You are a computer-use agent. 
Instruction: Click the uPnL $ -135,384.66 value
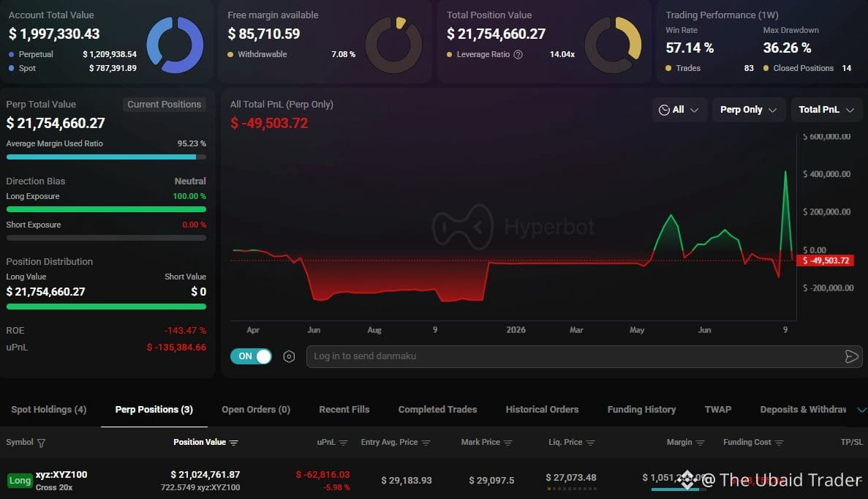pyautogui.click(x=176, y=348)
